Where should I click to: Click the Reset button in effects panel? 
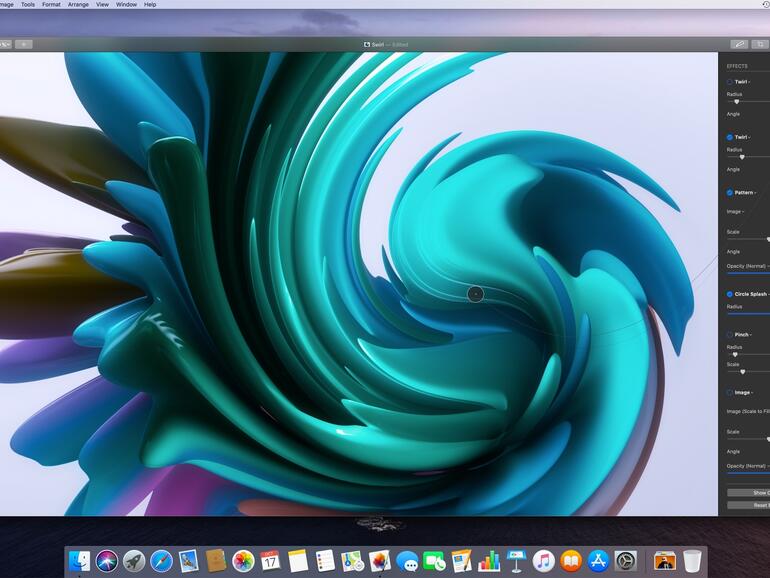click(748, 505)
